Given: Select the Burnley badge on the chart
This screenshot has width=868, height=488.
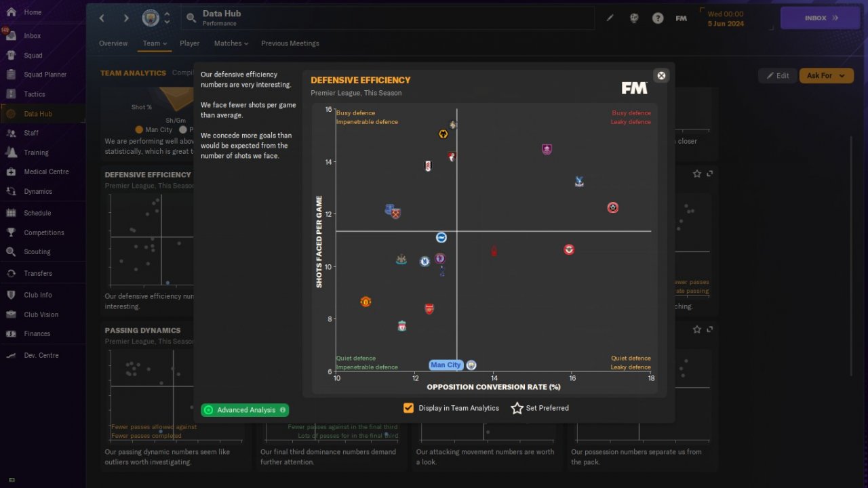Looking at the screenshot, I should click(x=547, y=149).
